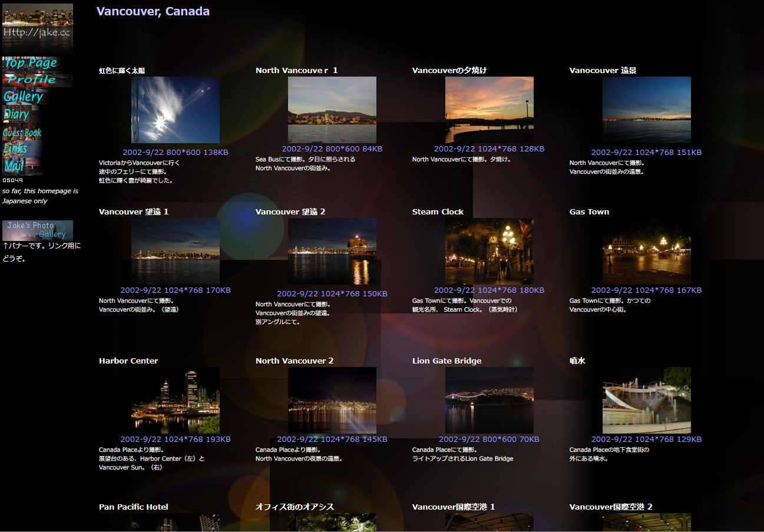Image resolution: width=764 pixels, height=532 pixels.
Task: Open the rainbow sun cloud thumbnail
Action: (176, 110)
